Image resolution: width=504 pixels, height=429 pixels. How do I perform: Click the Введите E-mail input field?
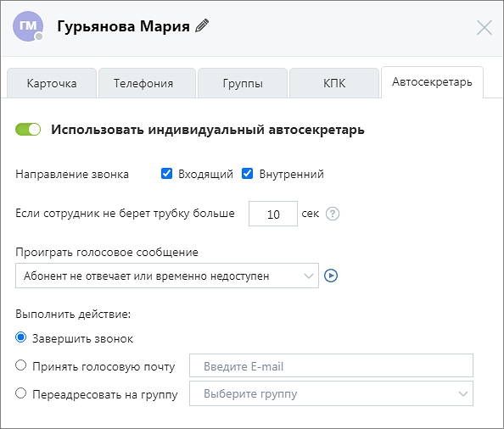point(331,365)
